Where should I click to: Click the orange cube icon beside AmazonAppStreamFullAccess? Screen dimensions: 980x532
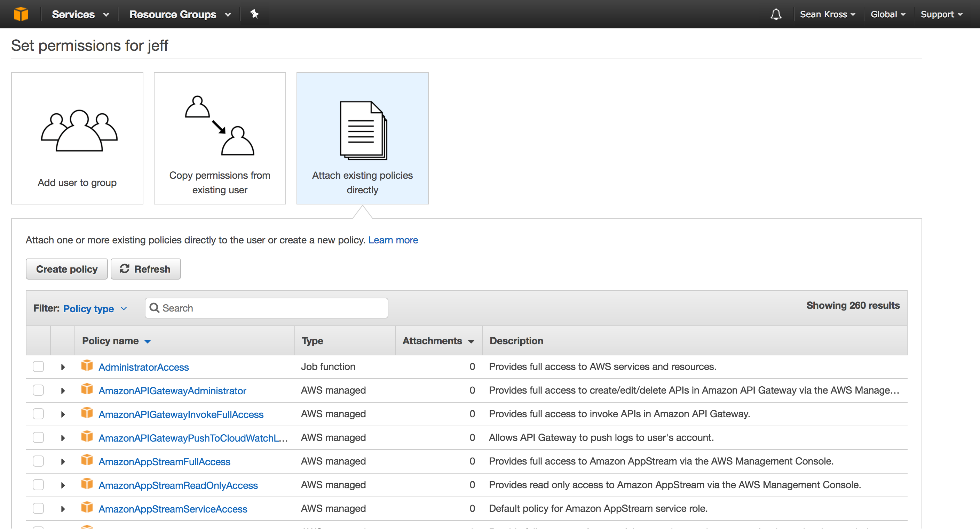(x=87, y=460)
